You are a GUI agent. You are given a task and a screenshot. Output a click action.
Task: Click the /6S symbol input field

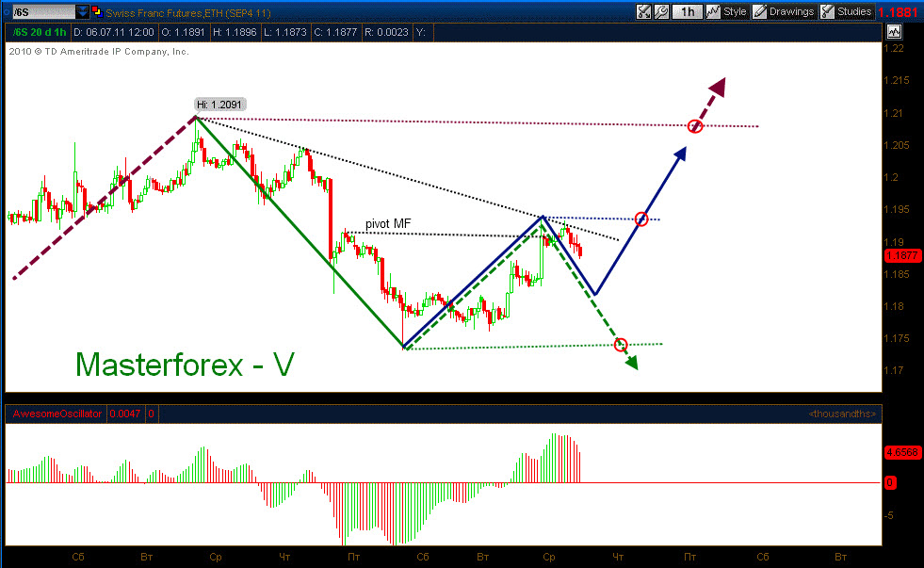[x=43, y=12]
